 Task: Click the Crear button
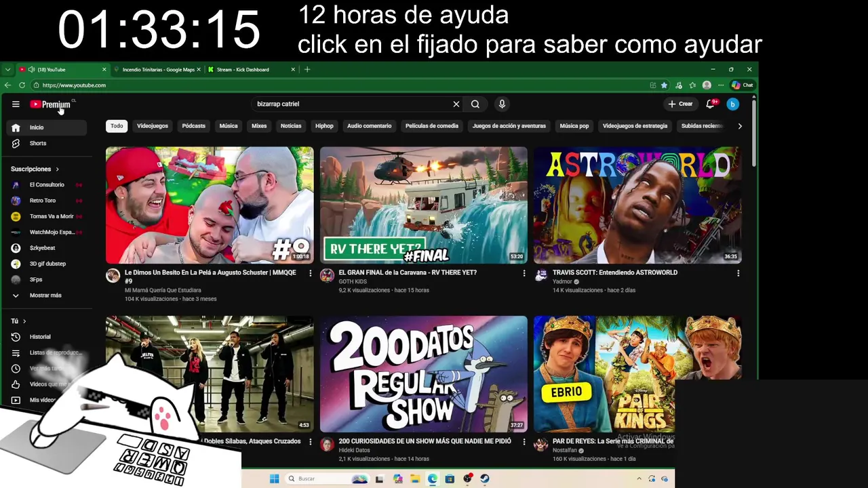pos(680,104)
